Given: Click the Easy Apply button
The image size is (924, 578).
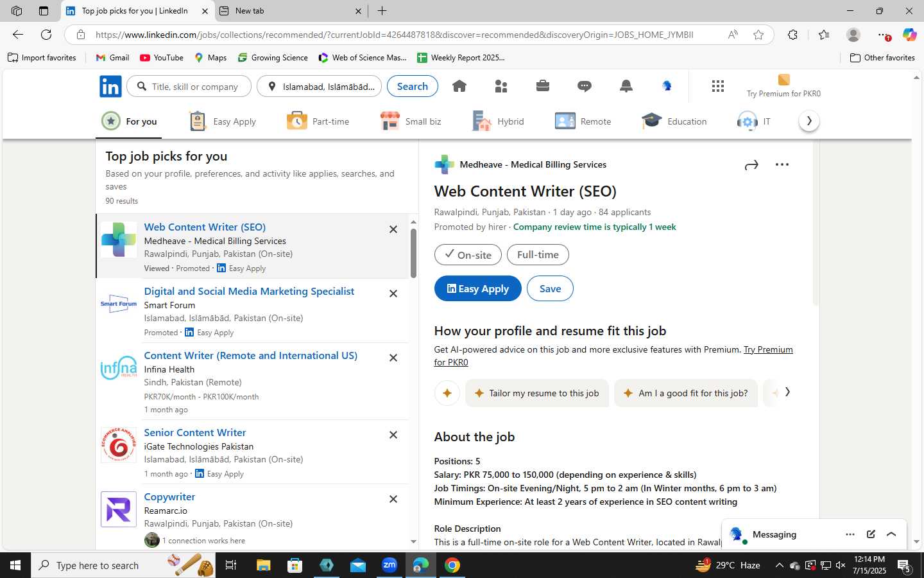Looking at the screenshot, I should pyautogui.click(x=478, y=289).
